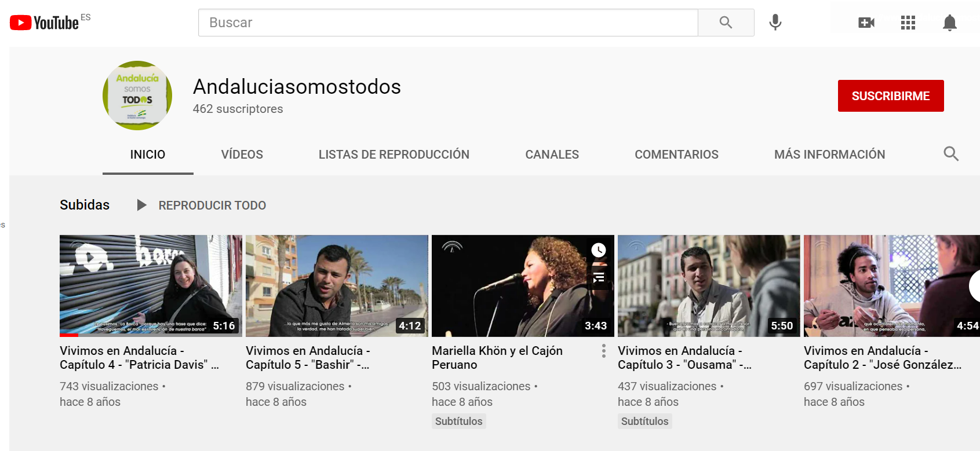Click the Buscar search field
980x451 pixels.
(x=447, y=23)
